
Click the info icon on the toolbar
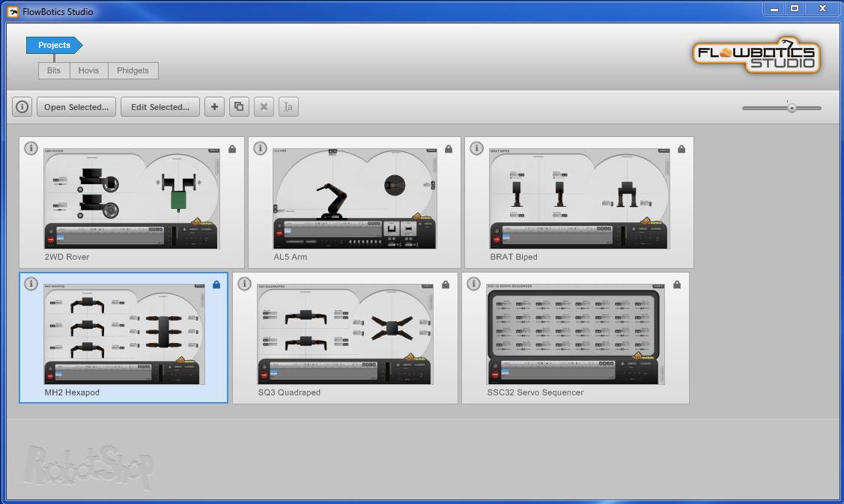coord(22,106)
